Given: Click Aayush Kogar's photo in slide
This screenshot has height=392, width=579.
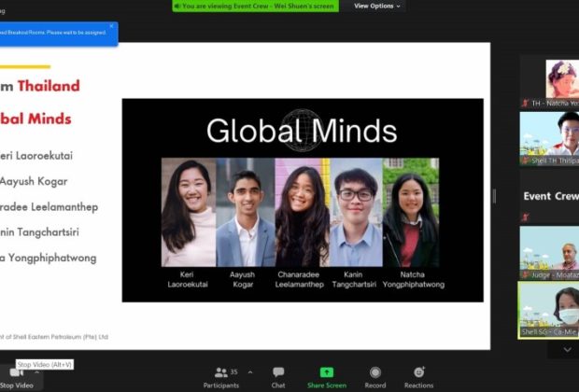Looking at the screenshot, I should coord(246,212).
